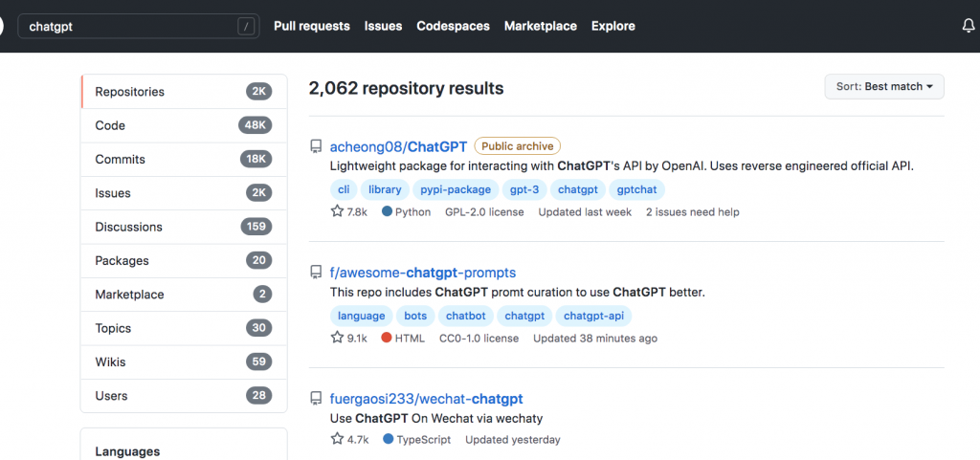Screen dimensions: 980x460
Task: Click the 159 count badge beside Discussions
Action: [x=256, y=227]
